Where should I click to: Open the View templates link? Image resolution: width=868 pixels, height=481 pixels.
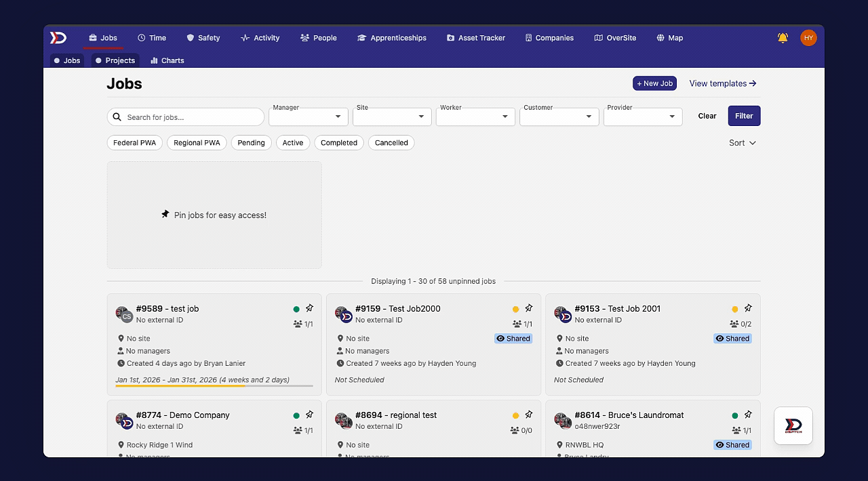point(723,83)
